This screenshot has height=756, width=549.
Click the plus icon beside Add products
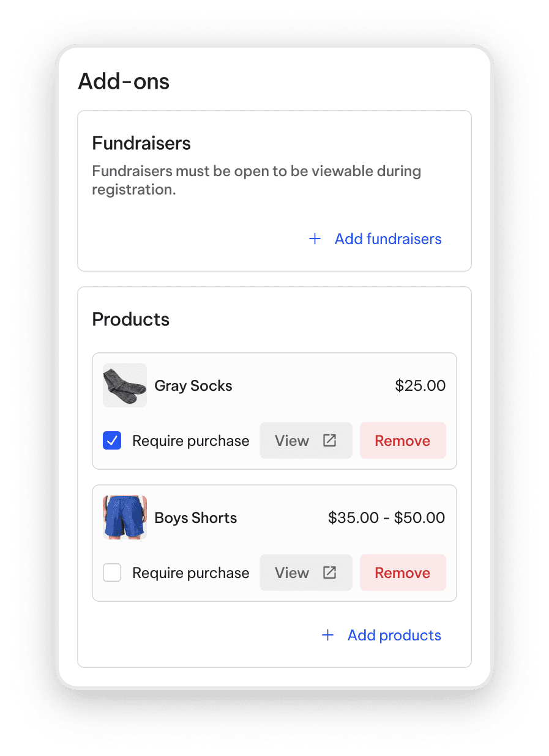coord(327,635)
